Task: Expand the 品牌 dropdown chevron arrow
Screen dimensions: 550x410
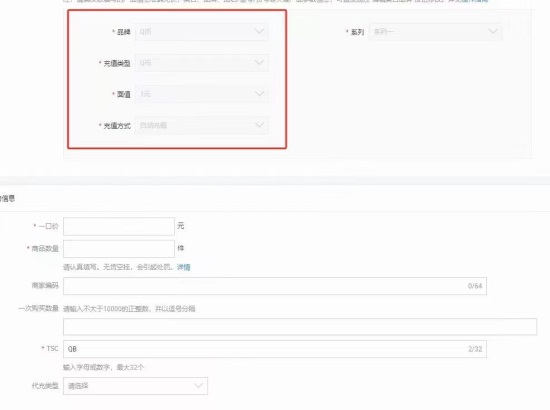Action: click(x=259, y=31)
